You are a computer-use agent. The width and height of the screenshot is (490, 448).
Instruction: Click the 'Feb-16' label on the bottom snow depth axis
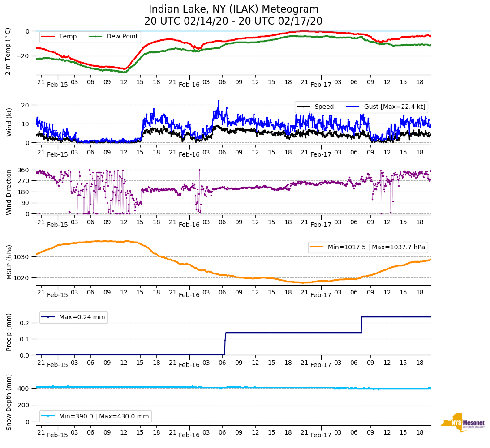pyautogui.click(x=189, y=435)
